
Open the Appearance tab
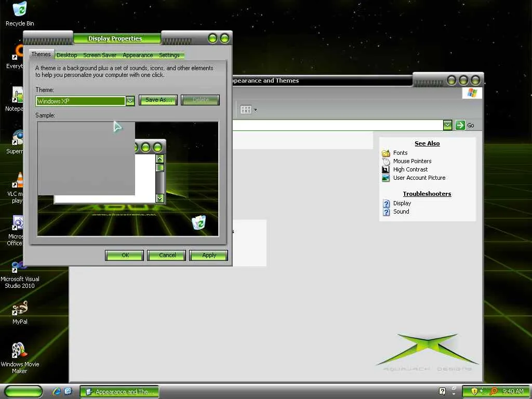pos(138,55)
